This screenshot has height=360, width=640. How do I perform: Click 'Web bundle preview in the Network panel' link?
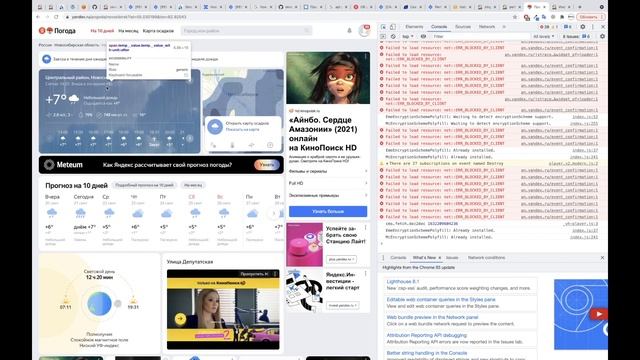click(x=432, y=317)
